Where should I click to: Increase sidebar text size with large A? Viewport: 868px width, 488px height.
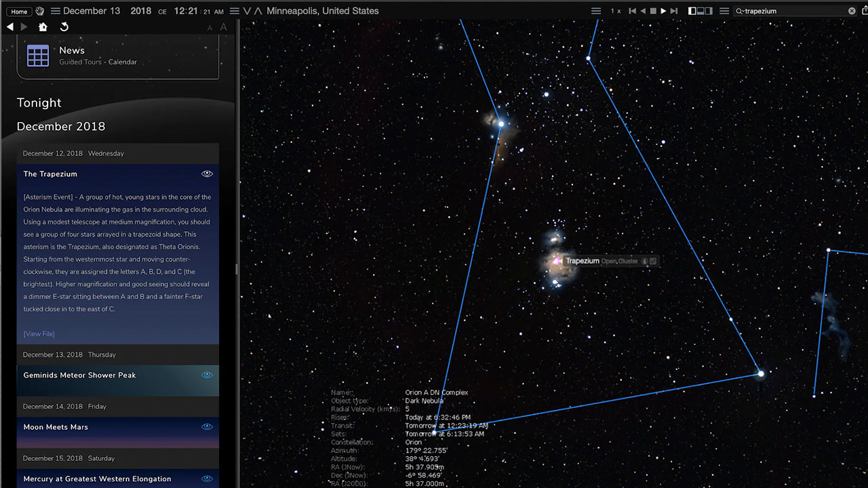[223, 27]
